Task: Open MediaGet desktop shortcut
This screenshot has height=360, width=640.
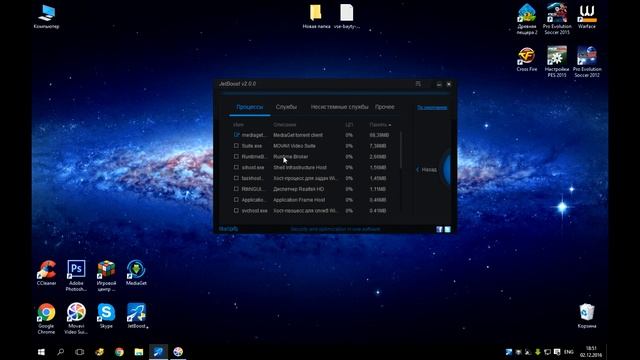Action: (136, 273)
